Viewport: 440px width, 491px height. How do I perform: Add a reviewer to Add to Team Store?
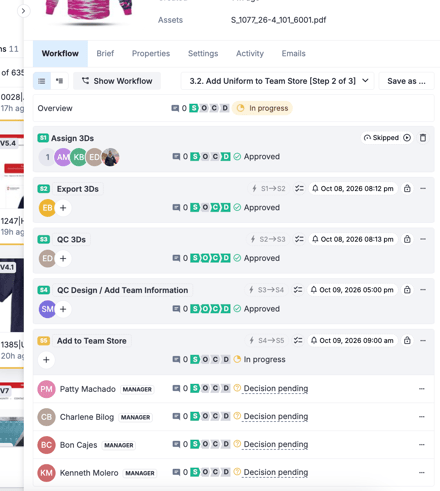[46, 360]
